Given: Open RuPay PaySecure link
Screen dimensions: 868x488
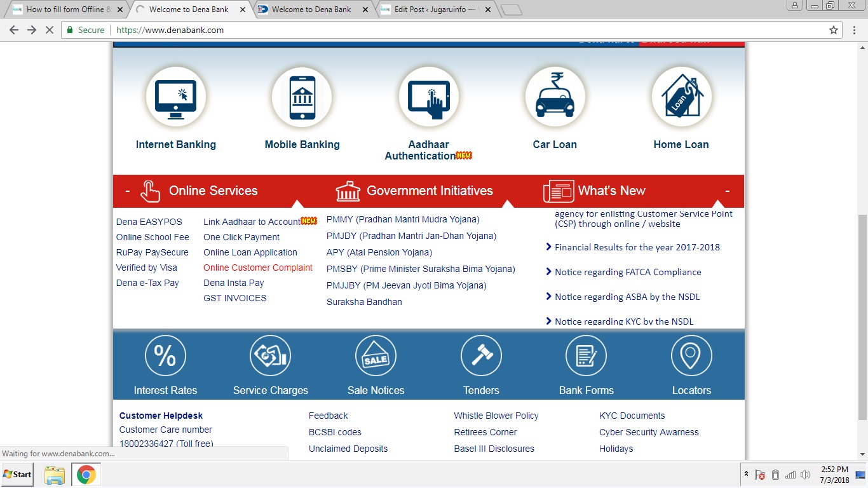Looking at the screenshot, I should point(153,252).
